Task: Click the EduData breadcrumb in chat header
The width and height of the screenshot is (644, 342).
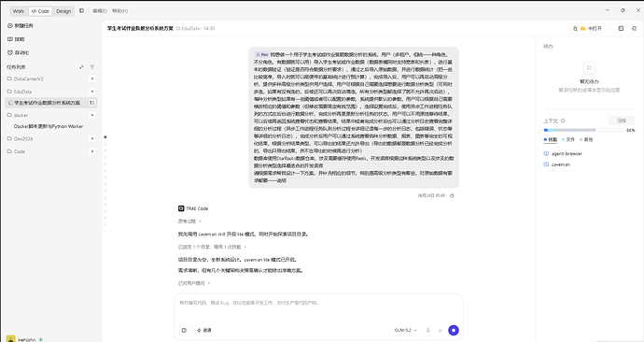Action: (x=190, y=28)
